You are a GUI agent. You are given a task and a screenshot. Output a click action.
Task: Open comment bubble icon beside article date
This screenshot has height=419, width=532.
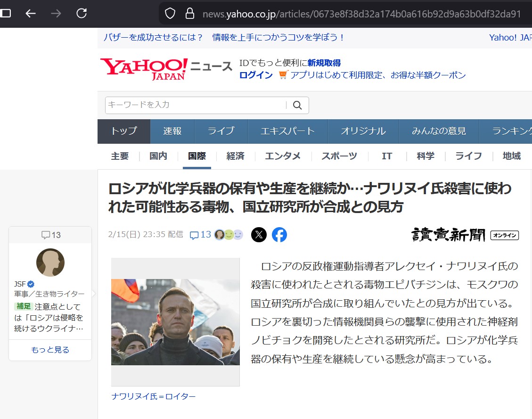click(x=194, y=235)
